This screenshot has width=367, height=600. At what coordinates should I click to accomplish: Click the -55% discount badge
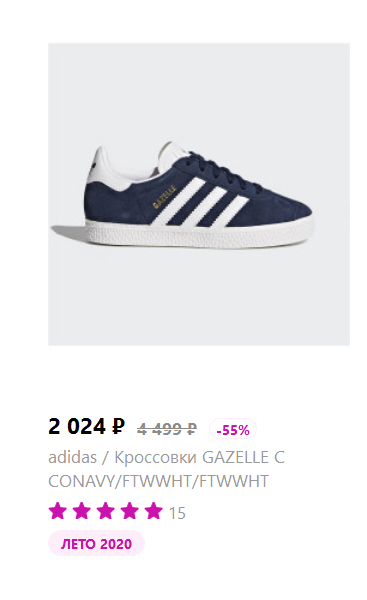pos(233,429)
